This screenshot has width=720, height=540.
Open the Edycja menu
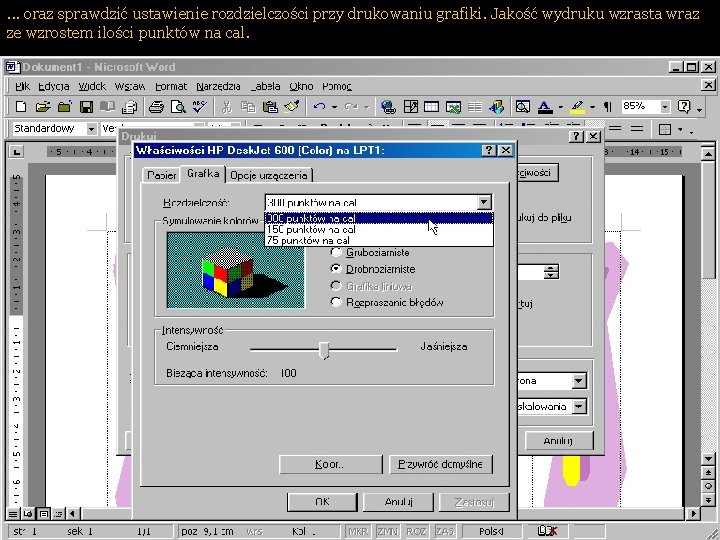pos(54,86)
